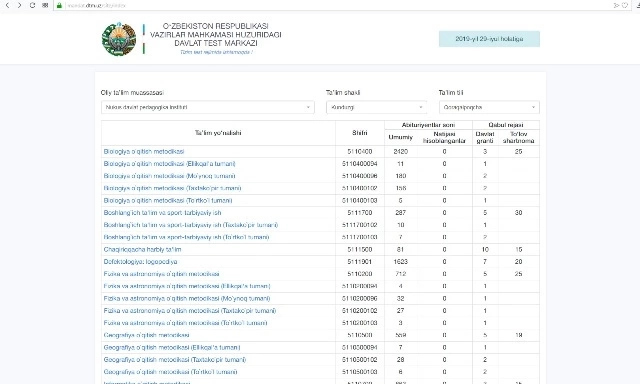
Task: Click To'lov shartnoma value 30
Action: coord(518,213)
